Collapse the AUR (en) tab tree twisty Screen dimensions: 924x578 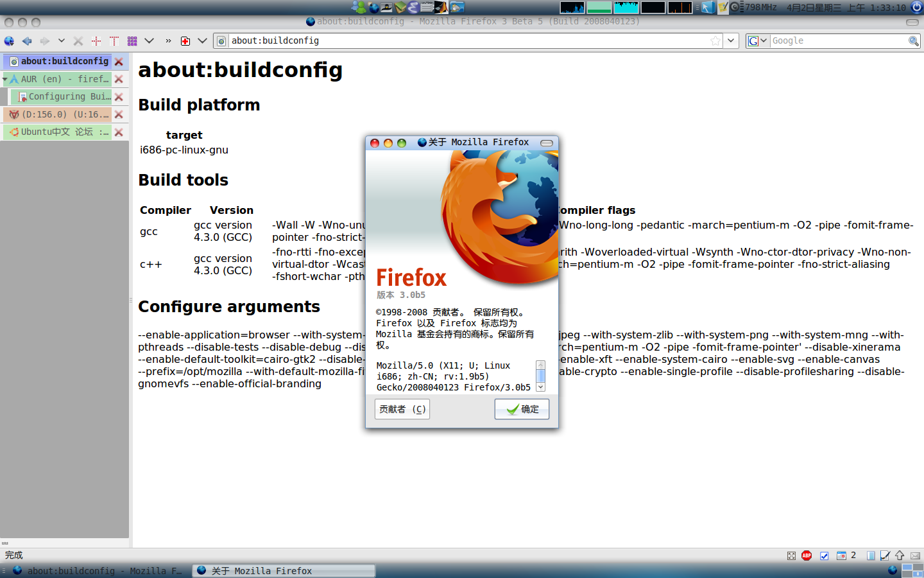click(5, 79)
